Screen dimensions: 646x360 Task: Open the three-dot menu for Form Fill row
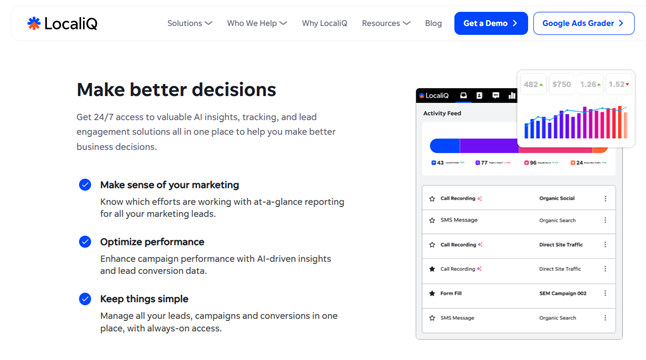605,293
